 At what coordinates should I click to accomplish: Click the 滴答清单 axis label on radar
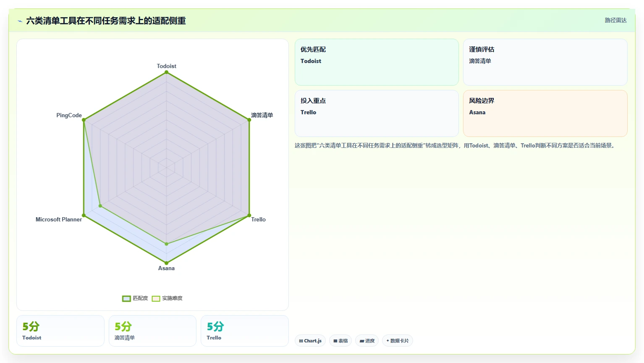[x=262, y=115]
